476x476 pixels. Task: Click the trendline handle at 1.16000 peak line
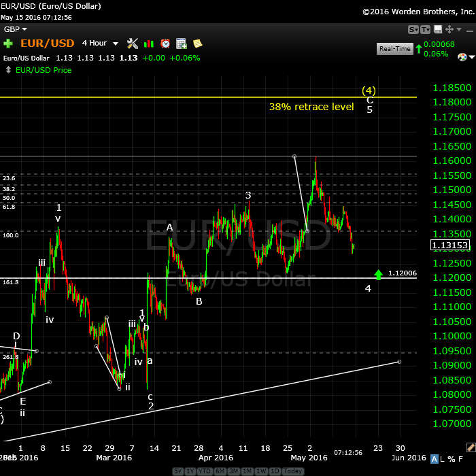coord(294,156)
